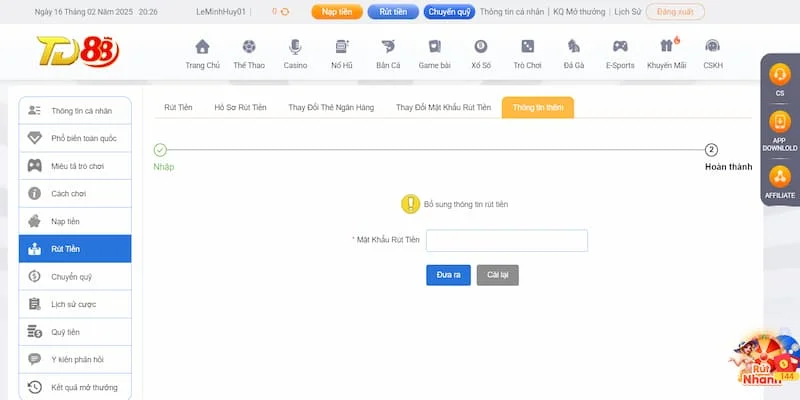Open Trò Chơi dice icon
The image size is (800, 400).
point(527,47)
